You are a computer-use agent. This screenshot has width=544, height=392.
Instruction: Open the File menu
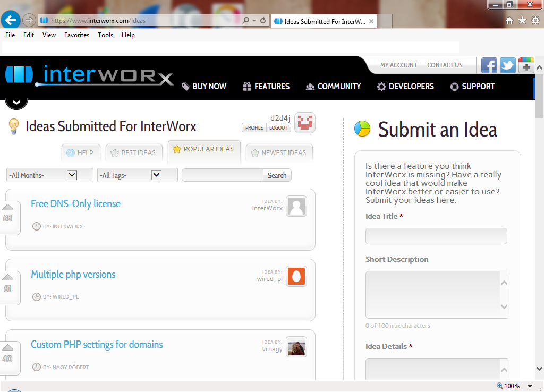point(10,35)
